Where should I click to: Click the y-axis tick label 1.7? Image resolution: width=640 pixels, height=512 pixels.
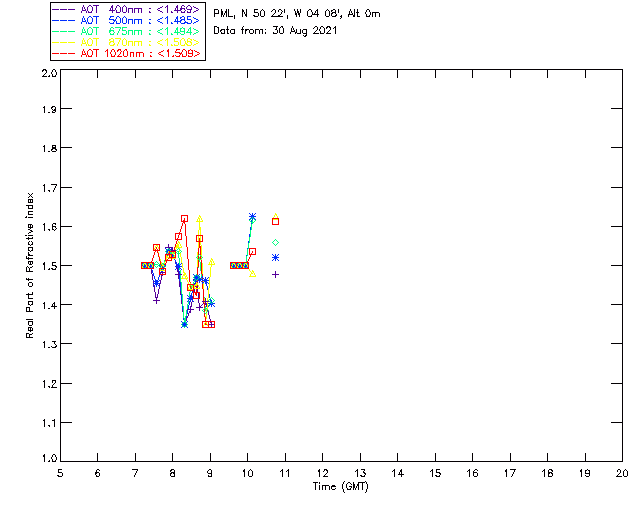click(49, 188)
